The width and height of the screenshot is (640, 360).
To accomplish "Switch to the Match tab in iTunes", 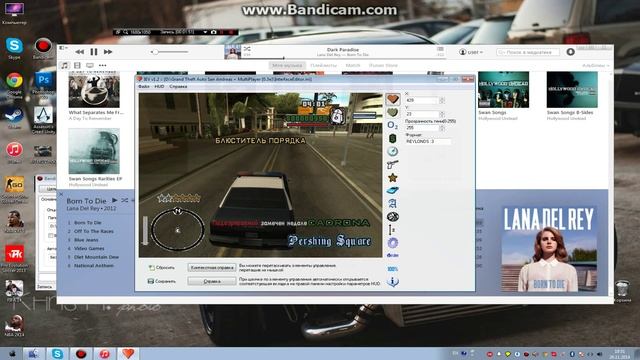I will [x=353, y=65].
